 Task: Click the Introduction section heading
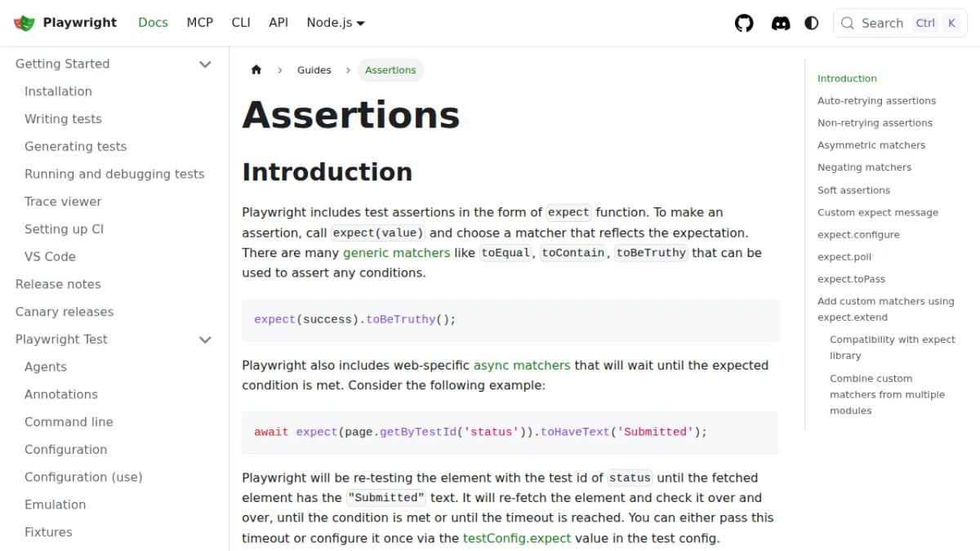327,172
